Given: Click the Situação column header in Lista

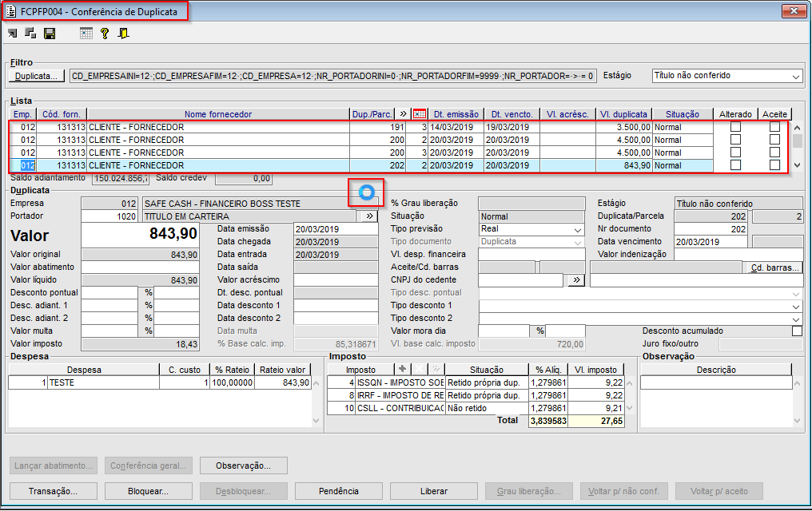Looking at the screenshot, I should click(x=682, y=114).
